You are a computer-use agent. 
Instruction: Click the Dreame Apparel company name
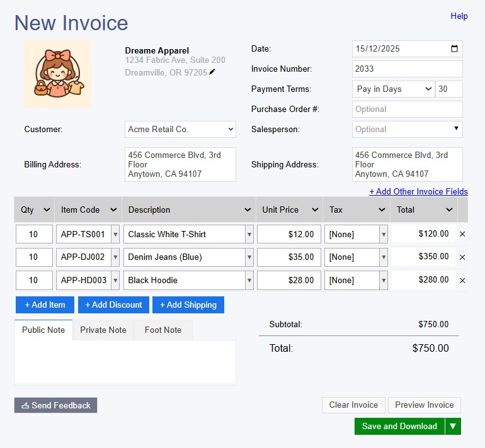click(x=157, y=50)
